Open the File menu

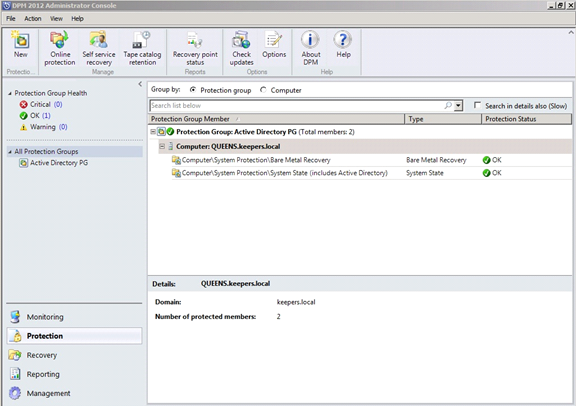[11, 18]
